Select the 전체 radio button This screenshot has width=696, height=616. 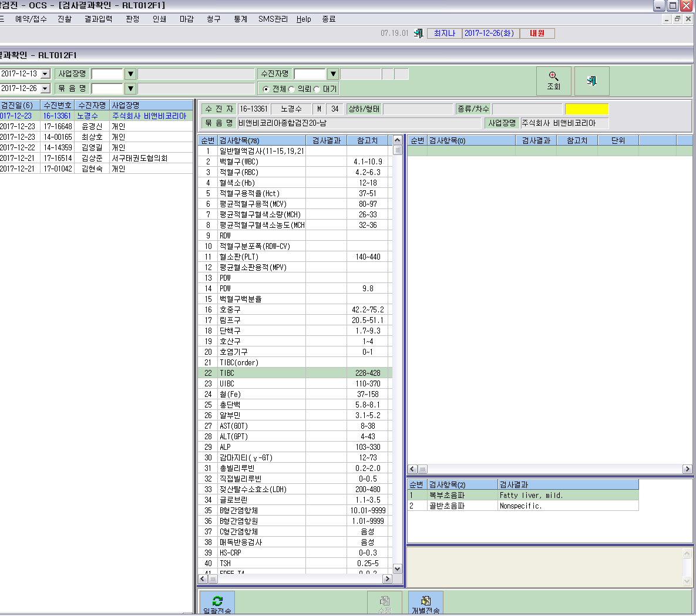266,89
